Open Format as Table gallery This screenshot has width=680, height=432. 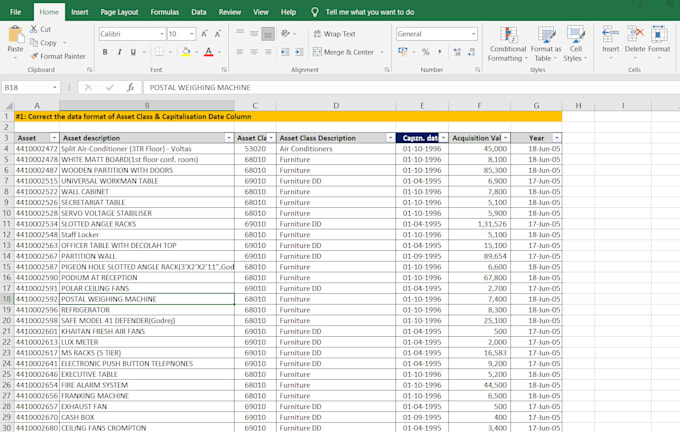(546, 44)
